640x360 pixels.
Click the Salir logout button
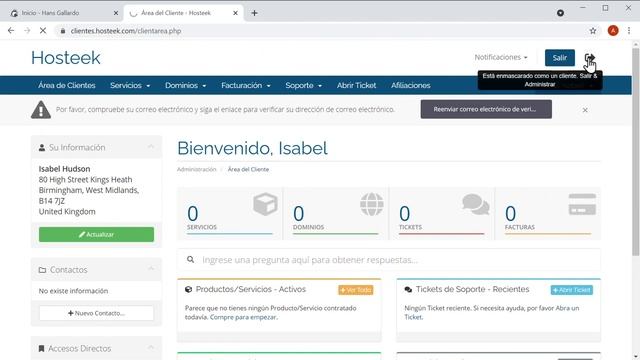pos(560,58)
